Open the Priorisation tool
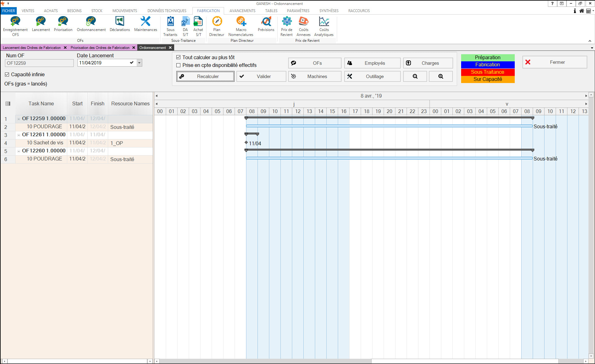Image resolution: width=595 pixels, height=364 pixels. point(63,22)
